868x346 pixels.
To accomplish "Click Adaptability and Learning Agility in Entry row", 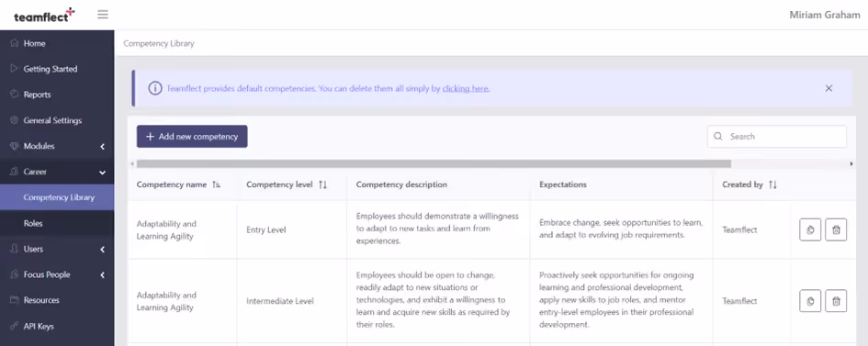I will [x=166, y=230].
